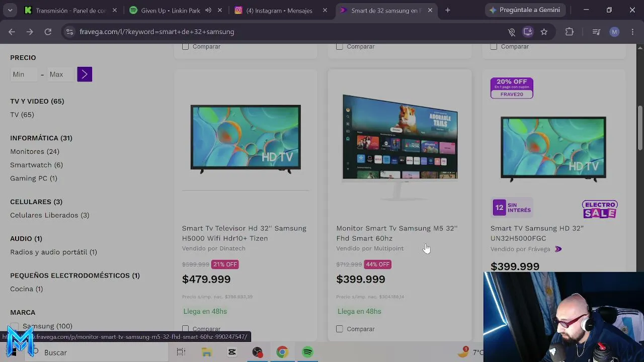The width and height of the screenshot is (644, 362).
Task: Check Comparar at top of first product column
Action: [x=186, y=46]
